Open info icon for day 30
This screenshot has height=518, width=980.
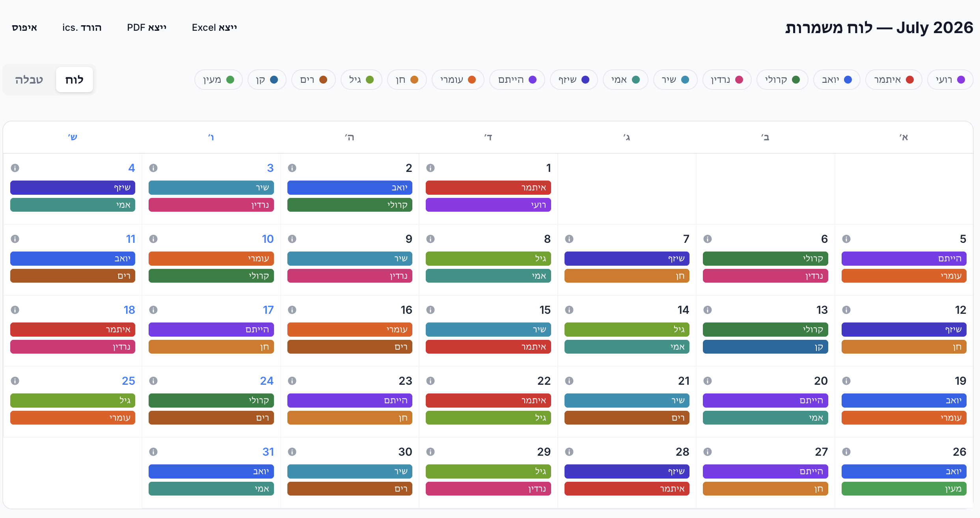click(x=292, y=452)
